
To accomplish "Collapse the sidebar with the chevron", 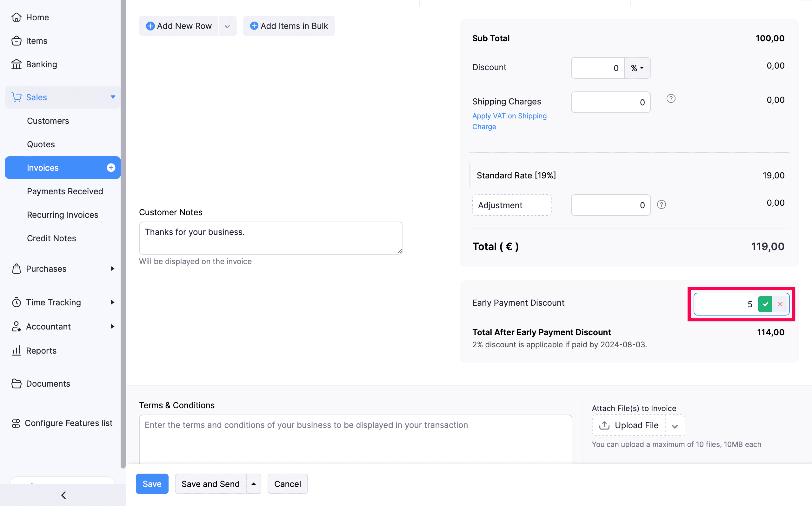I will (63, 495).
